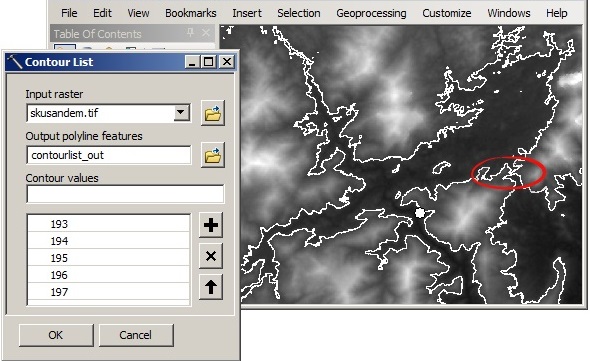Viewport: 590px width, 361px height.
Task: Open the File menu
Action: pos(69,13)
